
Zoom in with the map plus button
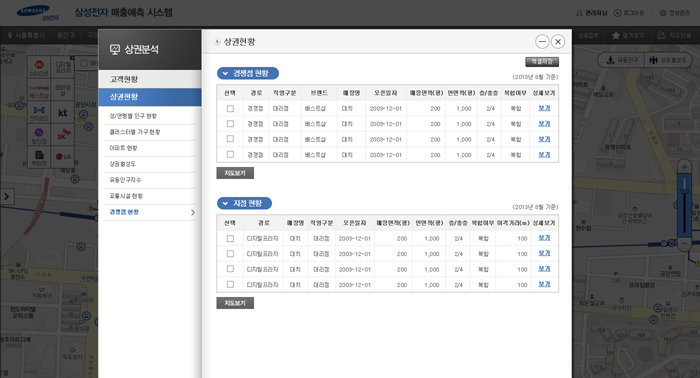[684, 167]
